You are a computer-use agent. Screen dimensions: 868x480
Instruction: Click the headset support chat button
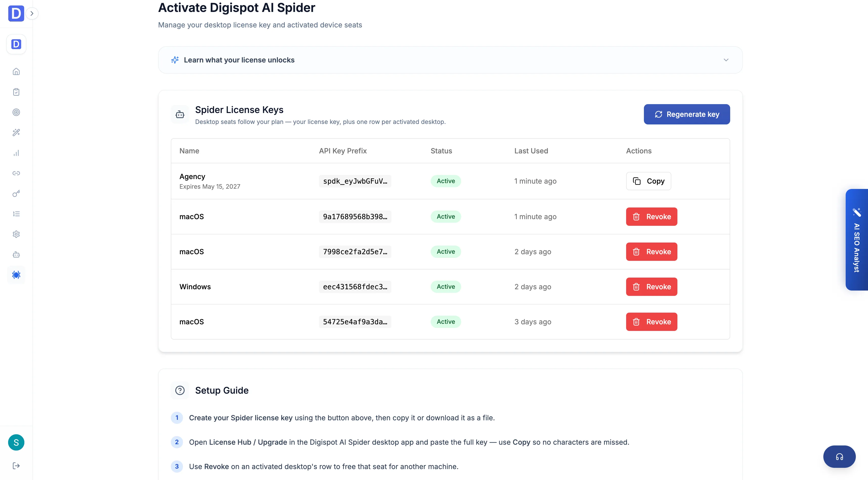[x=839, y=457]
